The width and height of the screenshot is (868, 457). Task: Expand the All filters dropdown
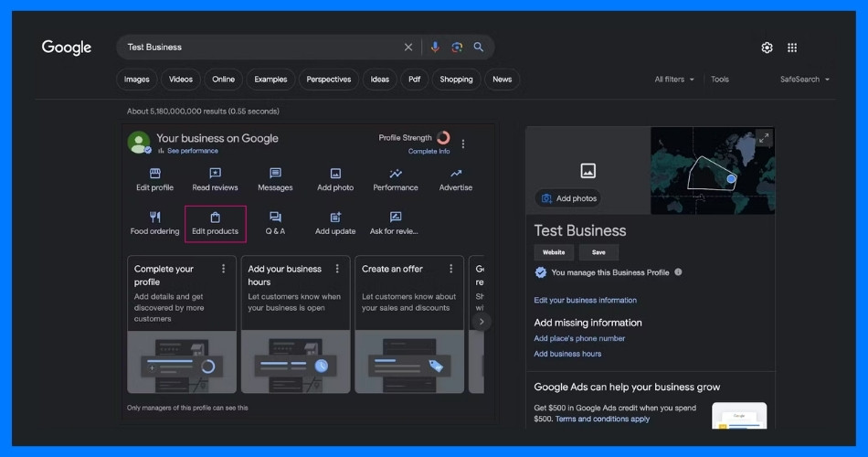tap(673, 80)
